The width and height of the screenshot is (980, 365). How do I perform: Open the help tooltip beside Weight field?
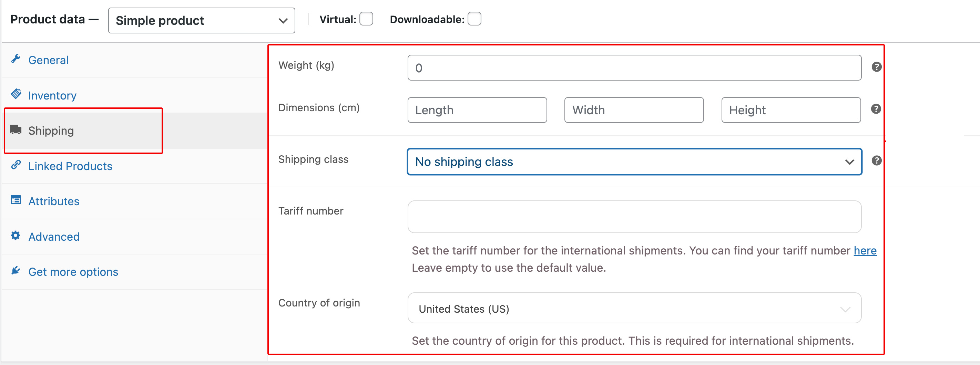(x=877, y=66)
